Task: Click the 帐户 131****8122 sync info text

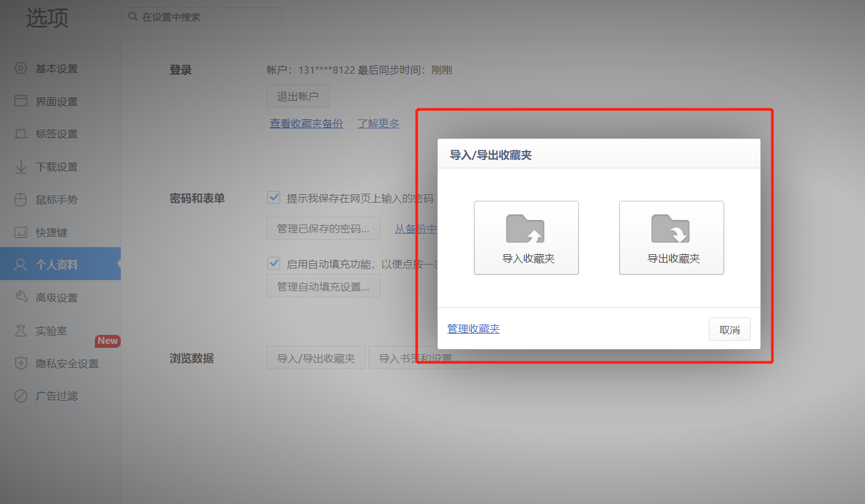Action: (x=359, y=70)
